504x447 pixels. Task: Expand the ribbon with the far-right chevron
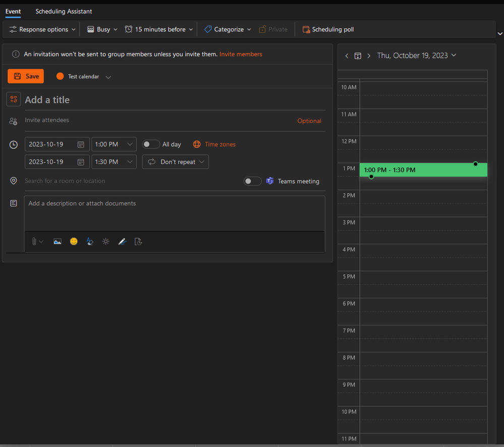coord(500,33)
